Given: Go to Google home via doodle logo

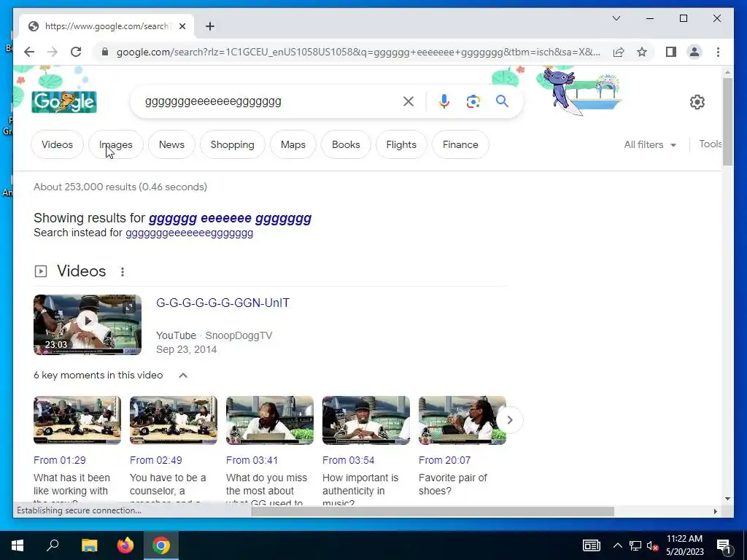Looking at the screenshot, I should pos(64,101).
